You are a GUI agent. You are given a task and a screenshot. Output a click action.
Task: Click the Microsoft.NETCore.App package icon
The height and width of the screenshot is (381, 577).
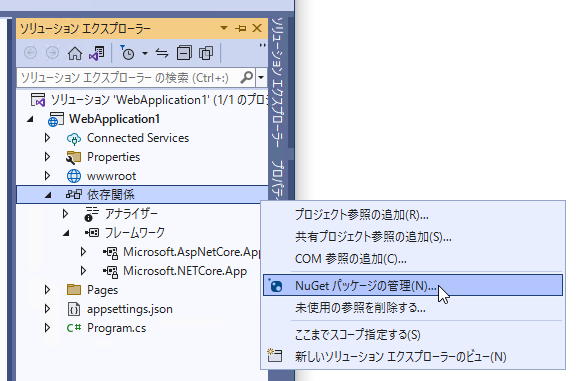tap(110, 272)
